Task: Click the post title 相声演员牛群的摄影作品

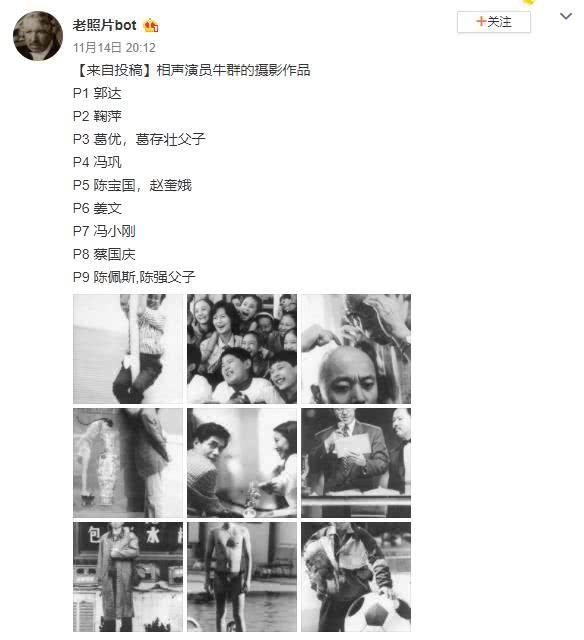Action: pos(233,71)
